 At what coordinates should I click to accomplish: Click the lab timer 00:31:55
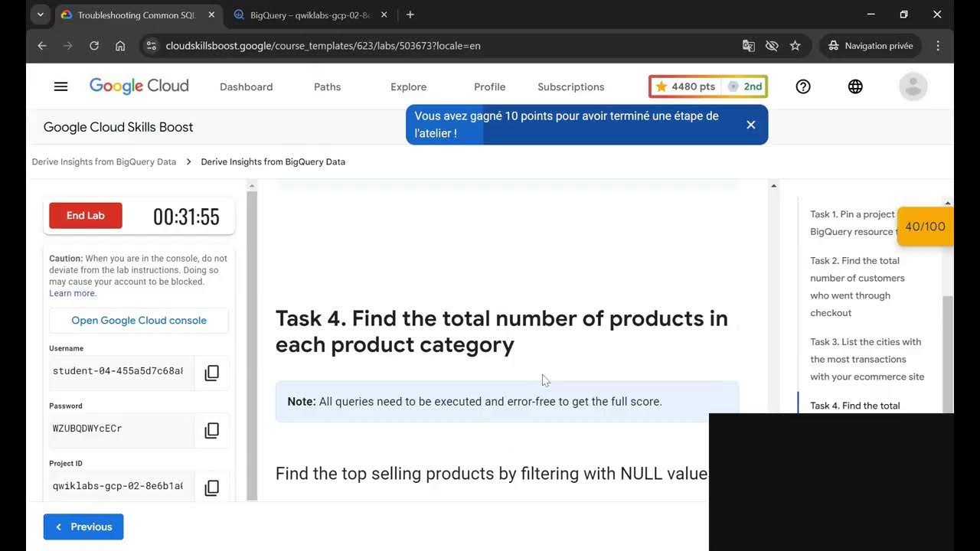[x=186, y=217]
